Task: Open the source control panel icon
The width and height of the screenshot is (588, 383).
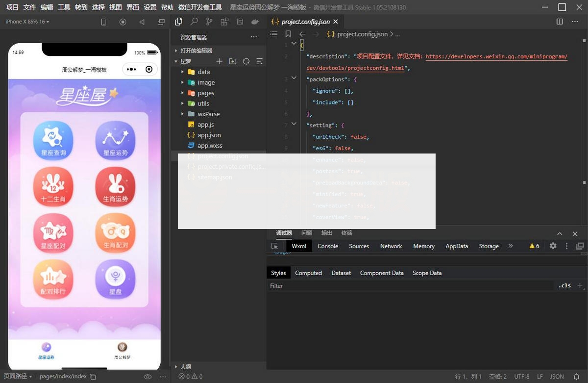Action: point(209,22)
